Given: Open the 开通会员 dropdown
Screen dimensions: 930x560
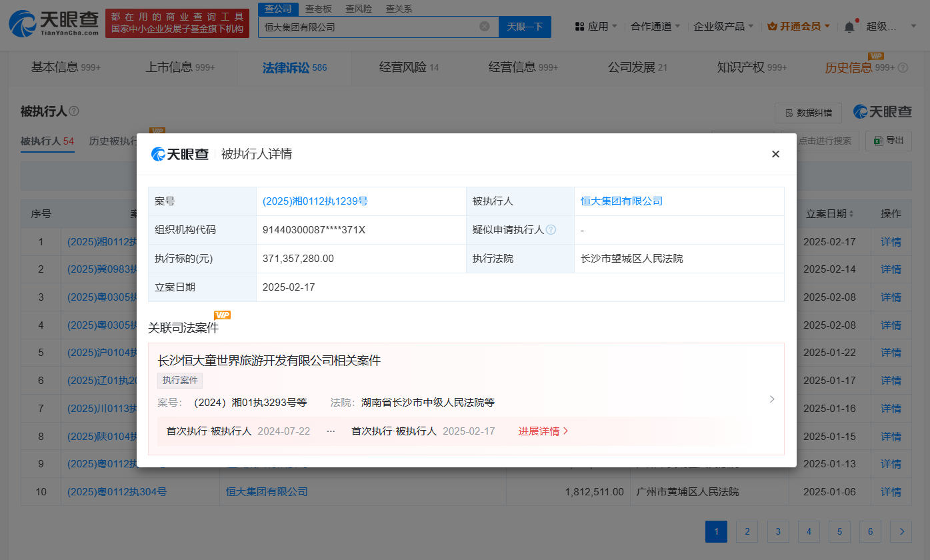Looking at the screenshot, I should [x=799, y=27].
